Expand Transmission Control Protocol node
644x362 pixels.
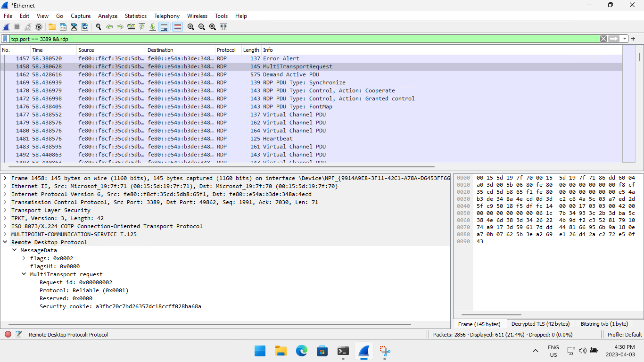coord(5,202)
